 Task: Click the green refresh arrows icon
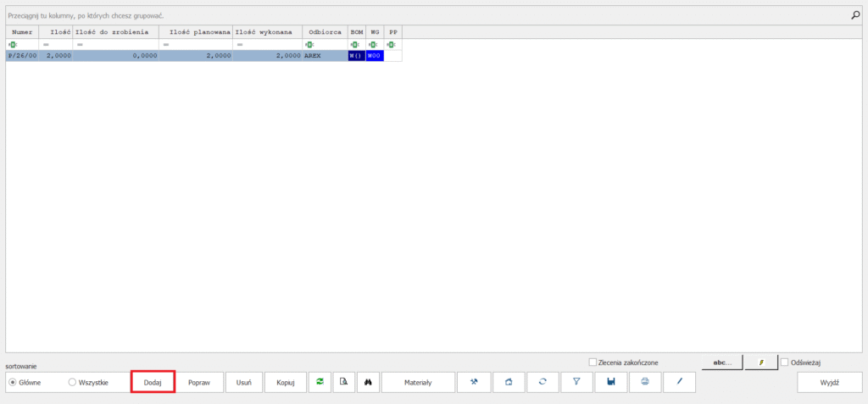coord(320,382)
